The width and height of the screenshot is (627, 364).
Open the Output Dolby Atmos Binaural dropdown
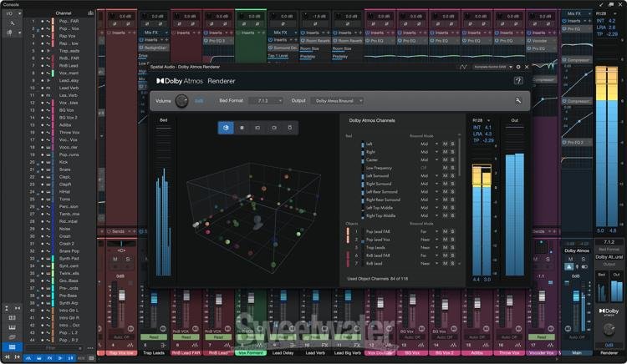point(338,101)
